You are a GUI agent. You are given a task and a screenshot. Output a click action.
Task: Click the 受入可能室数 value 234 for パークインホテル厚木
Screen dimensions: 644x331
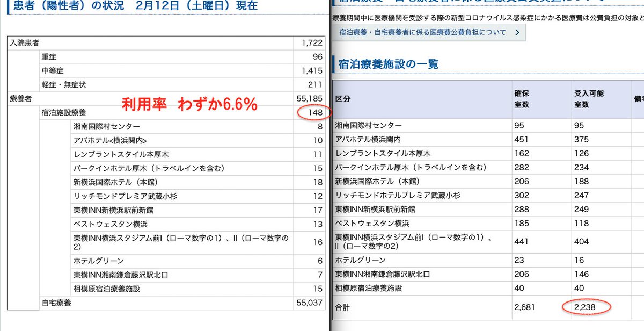coord(581,167)
